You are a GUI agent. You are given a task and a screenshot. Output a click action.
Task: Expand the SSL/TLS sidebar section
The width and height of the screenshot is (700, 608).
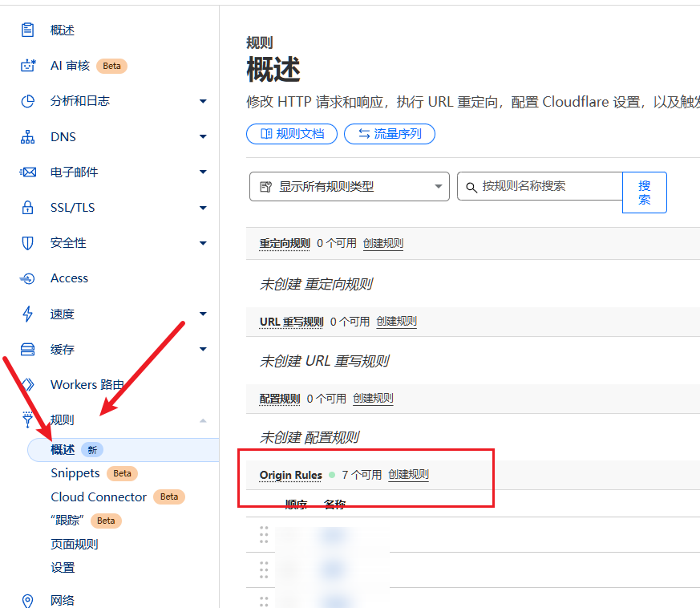pyautogui.click(x=203, y=208)
